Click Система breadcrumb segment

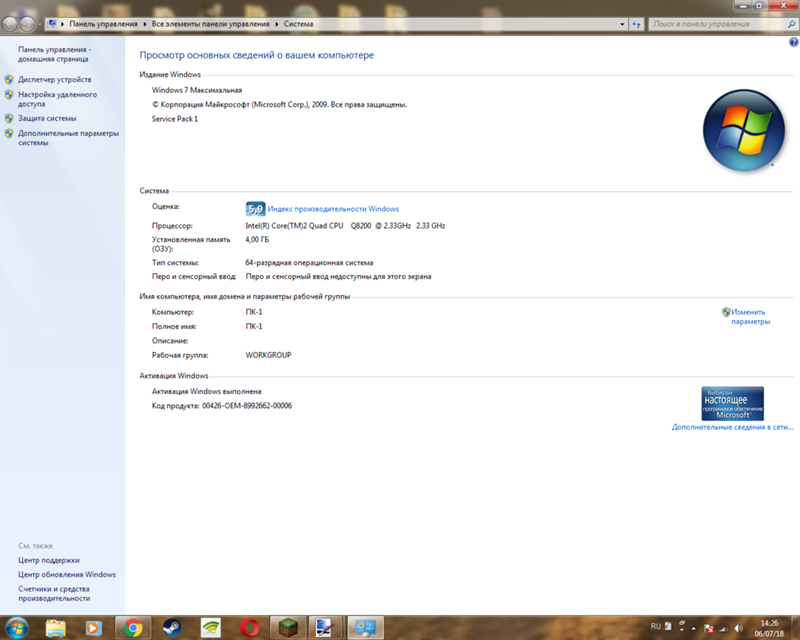pyautogui.click(x=298, y=24)
